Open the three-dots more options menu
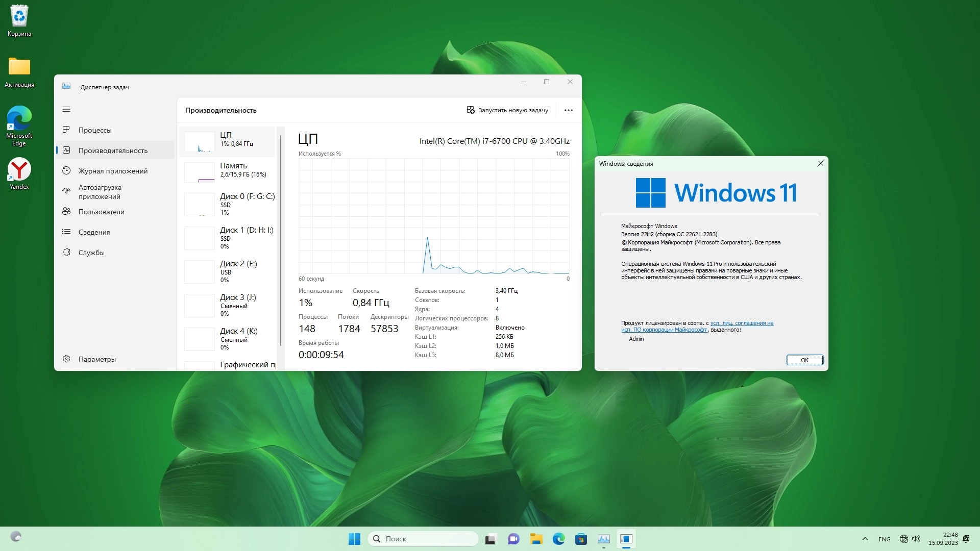The image size is (980, 551). (568, 110)
